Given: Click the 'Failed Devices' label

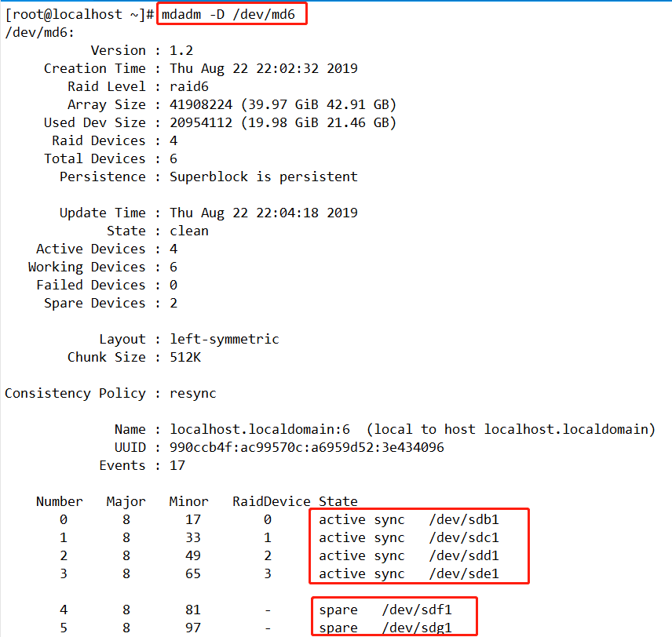Looking at the screenshot, I should (x=91, y=285).
